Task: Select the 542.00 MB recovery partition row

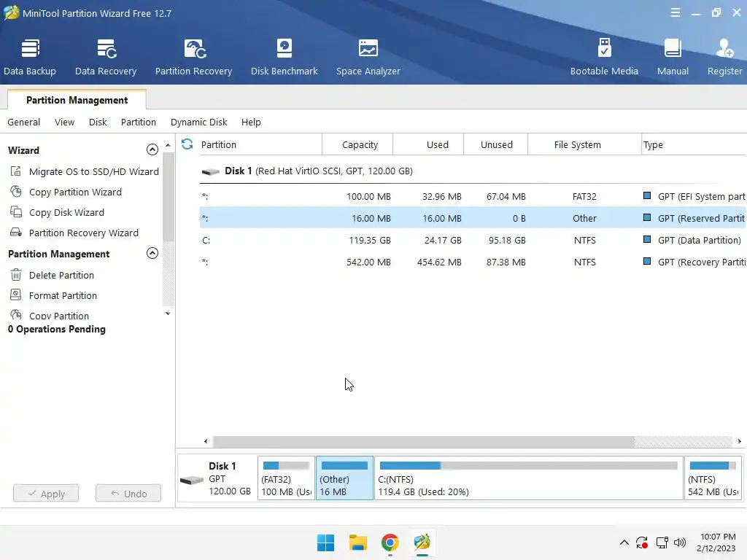Action: coord(473,262)
